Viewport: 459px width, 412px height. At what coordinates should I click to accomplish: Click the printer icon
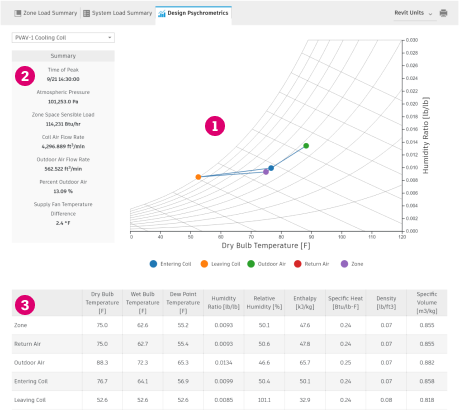[x=443, y=13]
